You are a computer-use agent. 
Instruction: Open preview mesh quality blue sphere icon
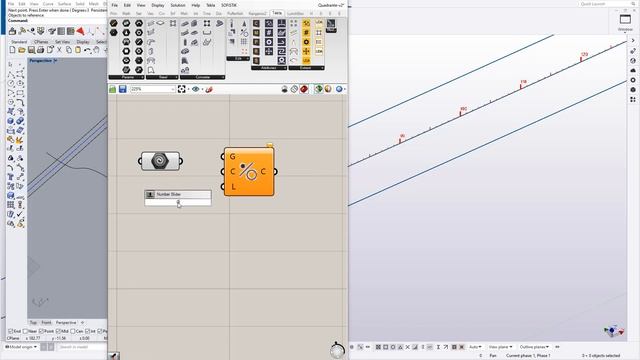[x=339, y=89]
